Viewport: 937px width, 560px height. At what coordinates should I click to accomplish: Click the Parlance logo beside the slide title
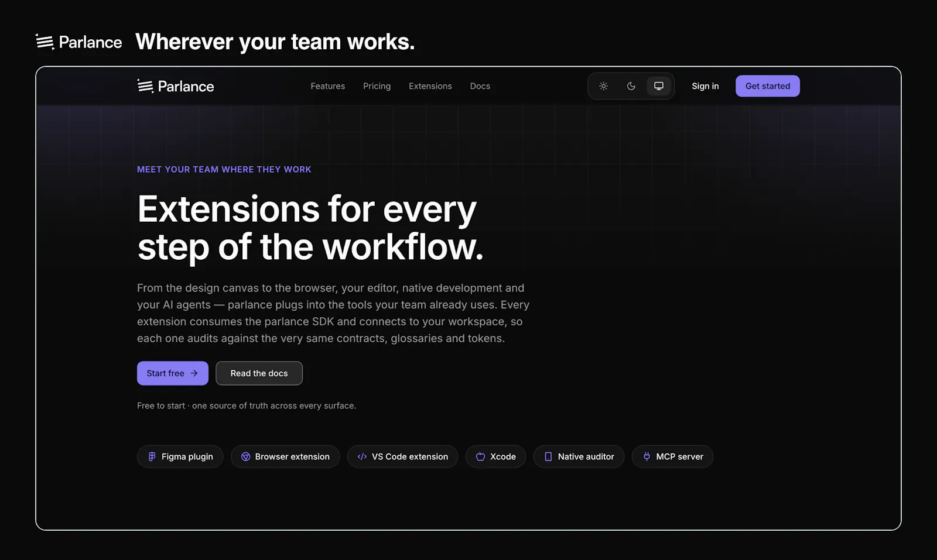click(78, 42)
